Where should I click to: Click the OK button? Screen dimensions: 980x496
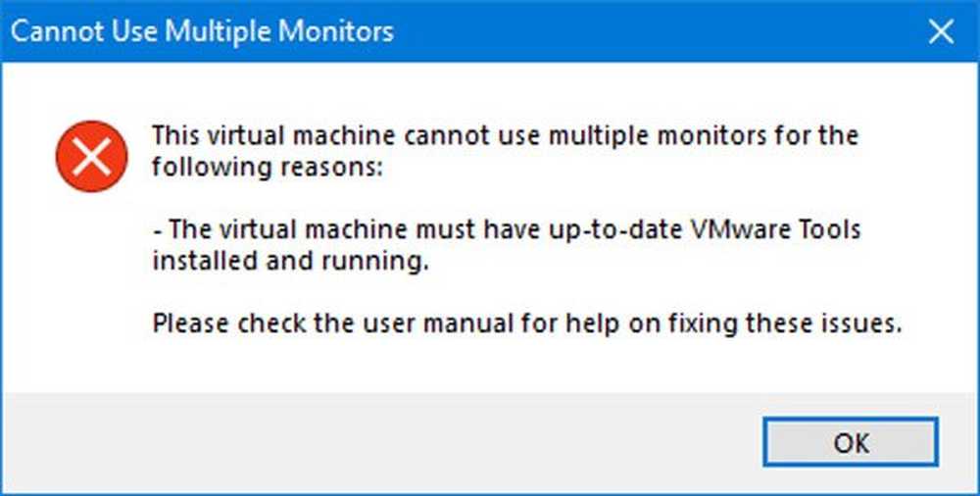pyautogui.click(x=851, y=442)
